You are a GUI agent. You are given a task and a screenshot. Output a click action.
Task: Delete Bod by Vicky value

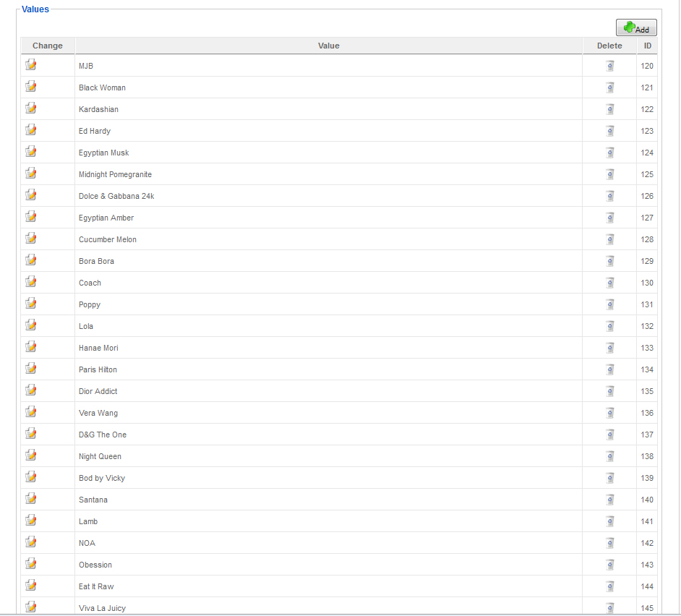609,479
